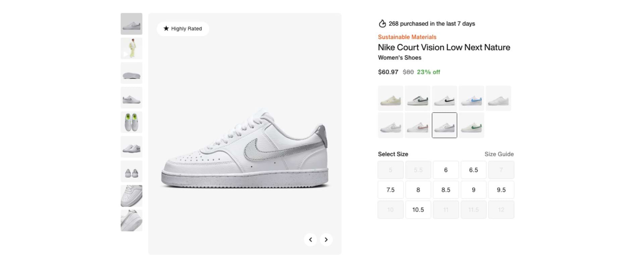Select size 10.5
This screenshot has width=644, height=268.
[x=418, y=209]
